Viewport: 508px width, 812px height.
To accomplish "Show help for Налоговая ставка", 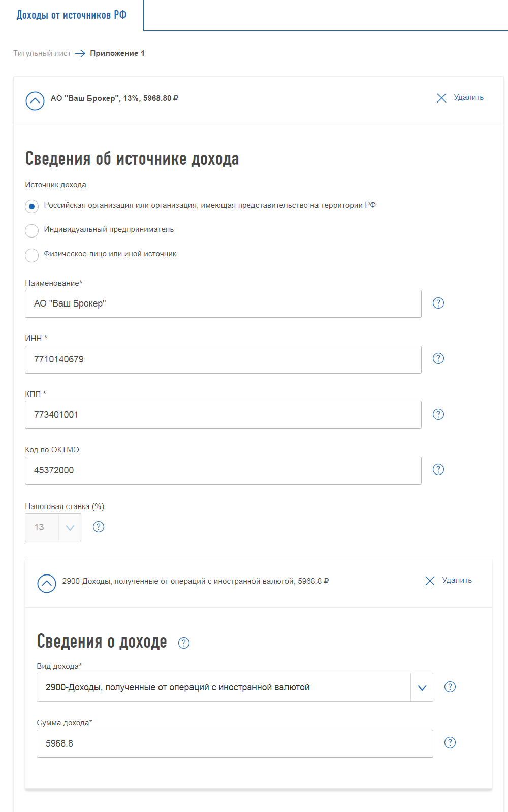I will 99,527.
